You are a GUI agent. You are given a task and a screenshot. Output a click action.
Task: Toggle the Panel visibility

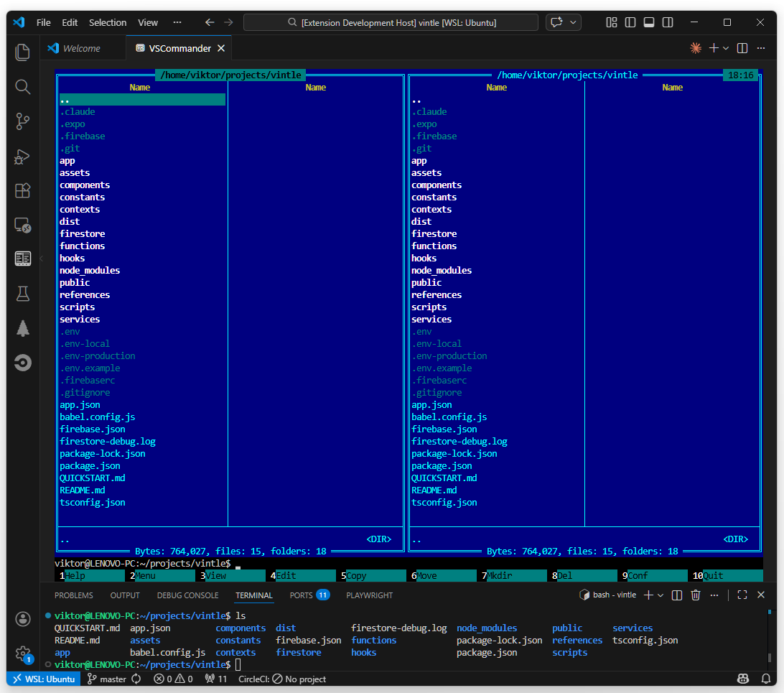coord(648,22)
